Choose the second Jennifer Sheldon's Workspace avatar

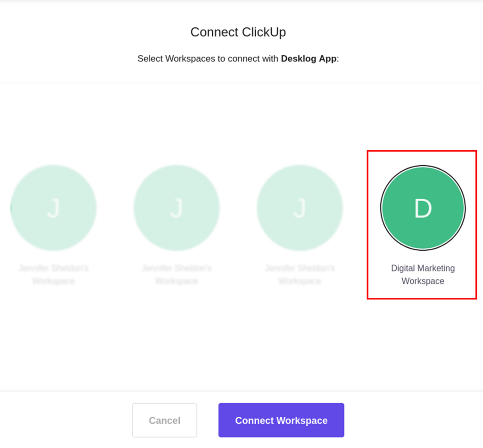[x=176, y=208]
